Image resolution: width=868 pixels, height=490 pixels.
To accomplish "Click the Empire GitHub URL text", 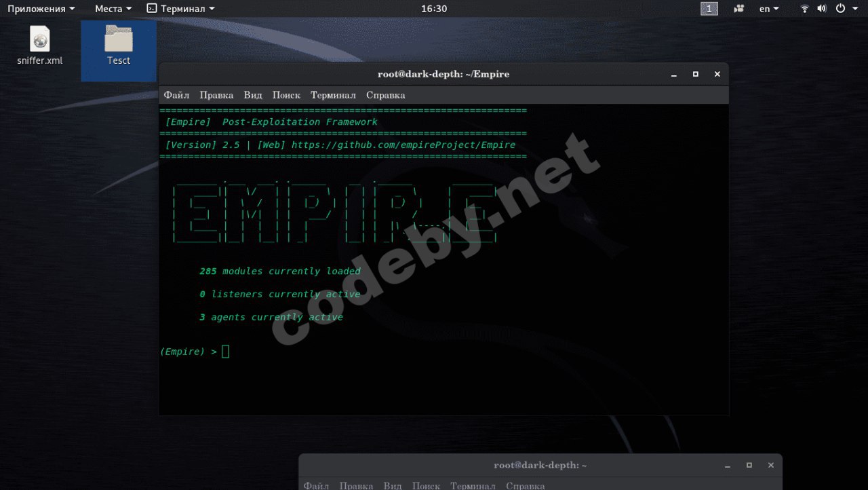I will (403, 145).
